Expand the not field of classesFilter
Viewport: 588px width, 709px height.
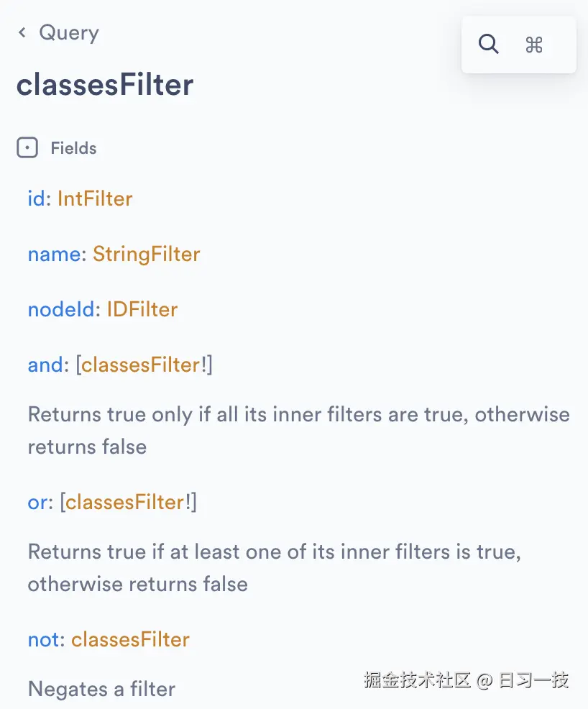pyautogui.click(x=42, y=639)
